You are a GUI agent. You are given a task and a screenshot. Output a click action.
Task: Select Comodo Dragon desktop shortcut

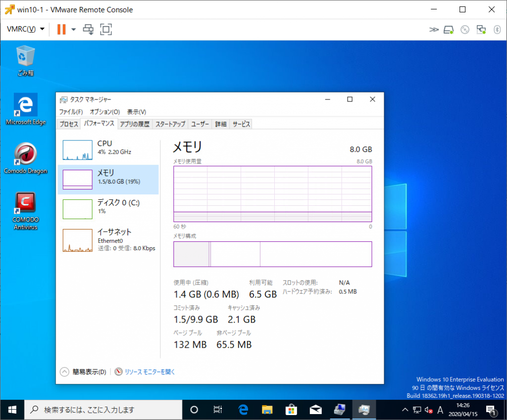tap(26, 158)
